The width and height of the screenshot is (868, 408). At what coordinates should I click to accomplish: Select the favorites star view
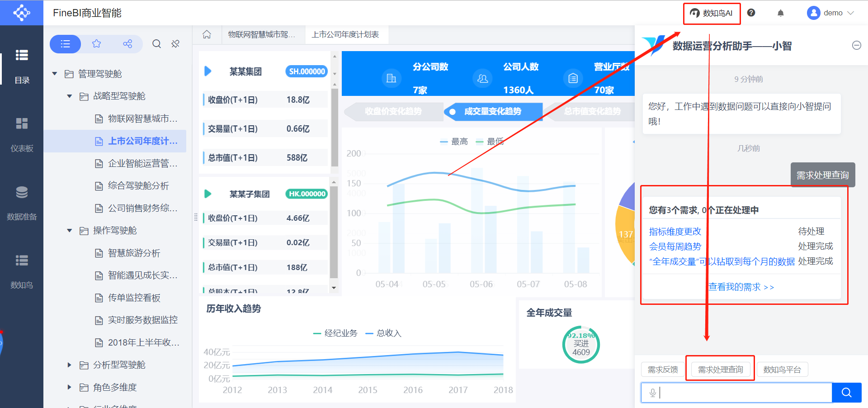[96, 44]
